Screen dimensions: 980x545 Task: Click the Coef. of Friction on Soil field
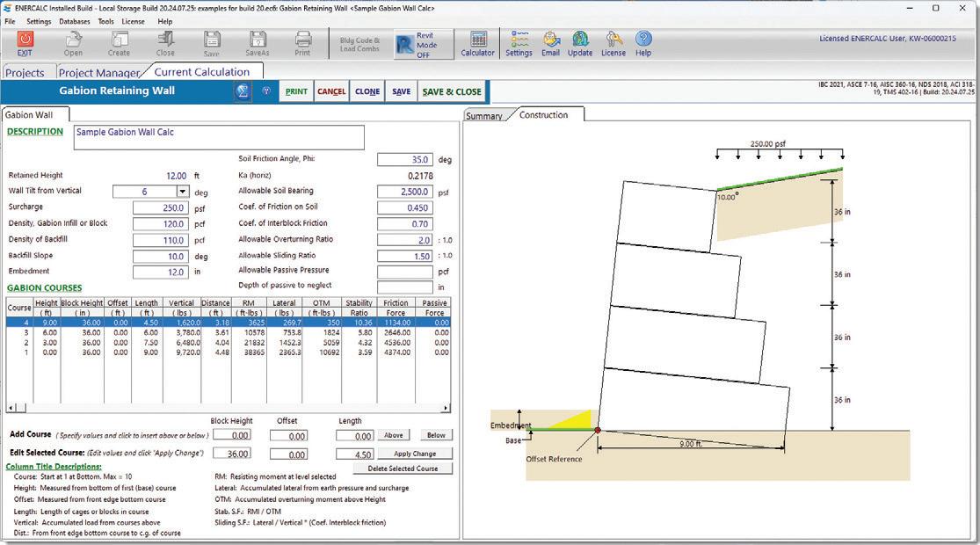pos(405,207)
